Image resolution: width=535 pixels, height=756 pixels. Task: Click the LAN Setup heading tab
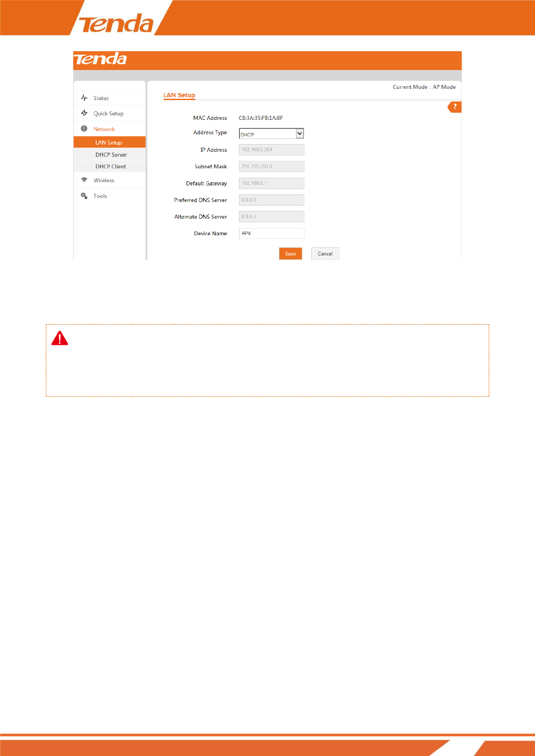(x=179, y=95)
